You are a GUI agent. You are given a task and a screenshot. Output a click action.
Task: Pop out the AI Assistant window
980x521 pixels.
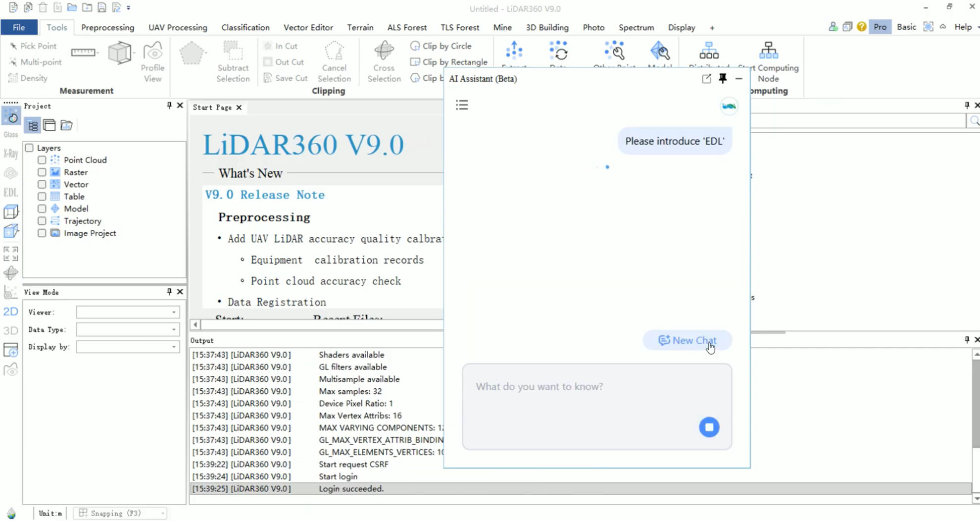(x=706, y=79)
